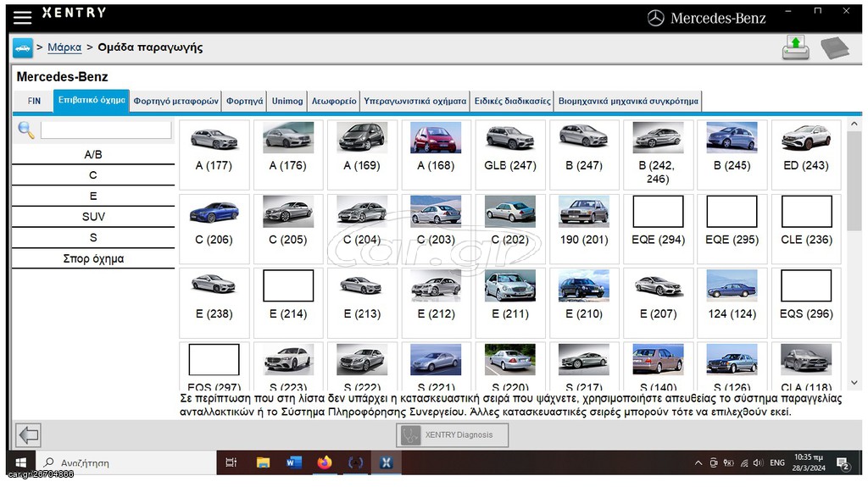Pick the E (207) model
Viewport: 868px width, 487px height.
(658, 302)
